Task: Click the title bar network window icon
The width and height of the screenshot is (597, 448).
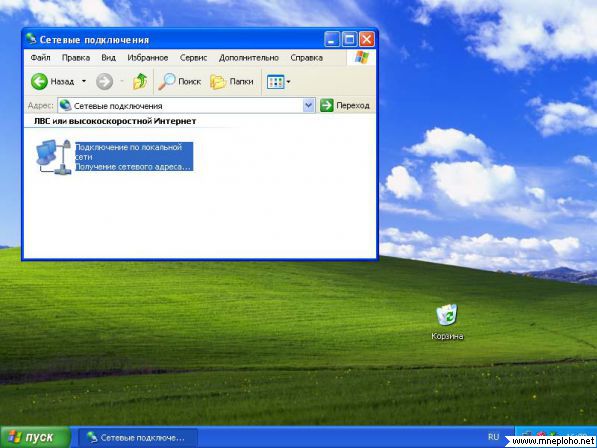Action: tap(31, 39)
